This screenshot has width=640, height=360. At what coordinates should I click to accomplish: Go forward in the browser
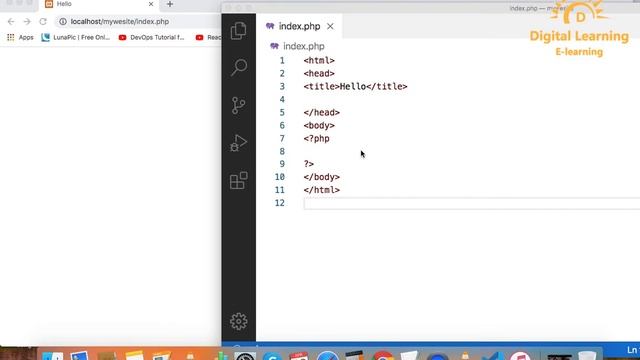(27, 22)
